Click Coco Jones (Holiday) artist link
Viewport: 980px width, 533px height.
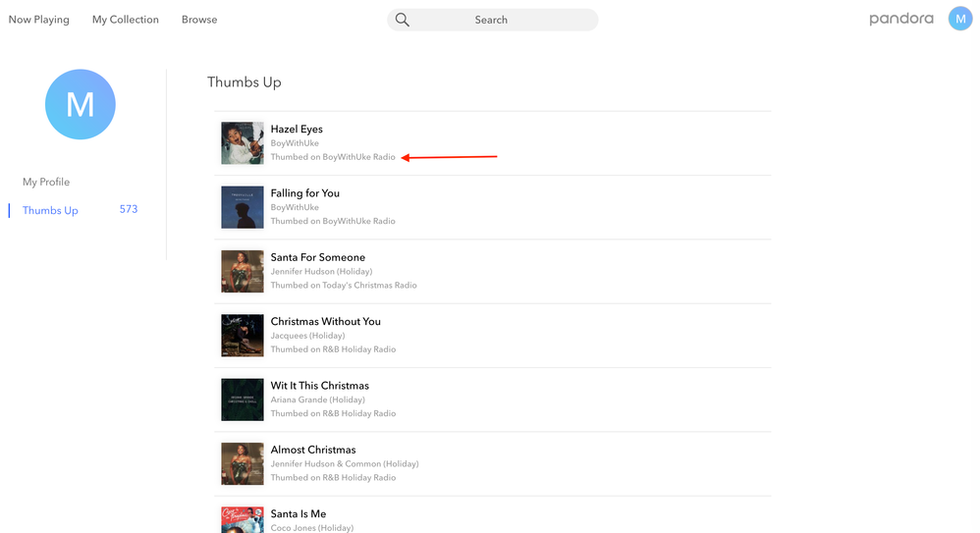[312, 528]
